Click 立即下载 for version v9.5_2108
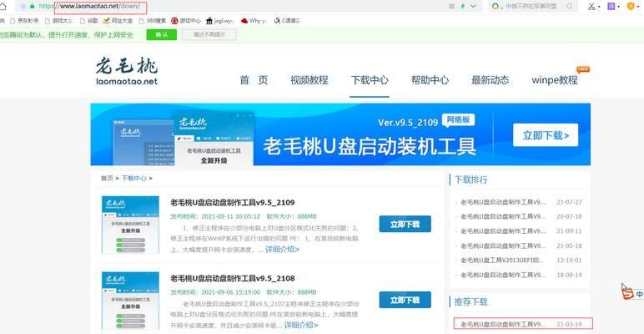This screenshot has width=644, height=334. click(x=405, y=300)
